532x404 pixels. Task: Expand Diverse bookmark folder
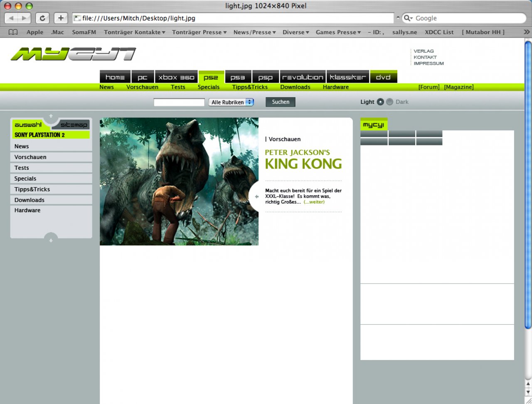296,32
